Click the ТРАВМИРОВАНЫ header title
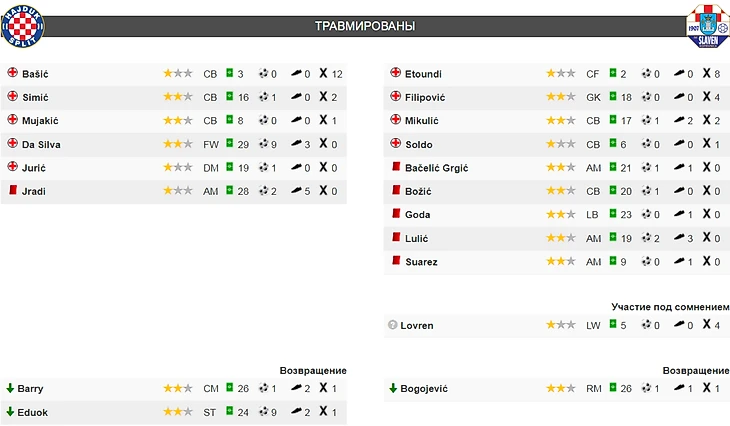 [x=364, y=26]
